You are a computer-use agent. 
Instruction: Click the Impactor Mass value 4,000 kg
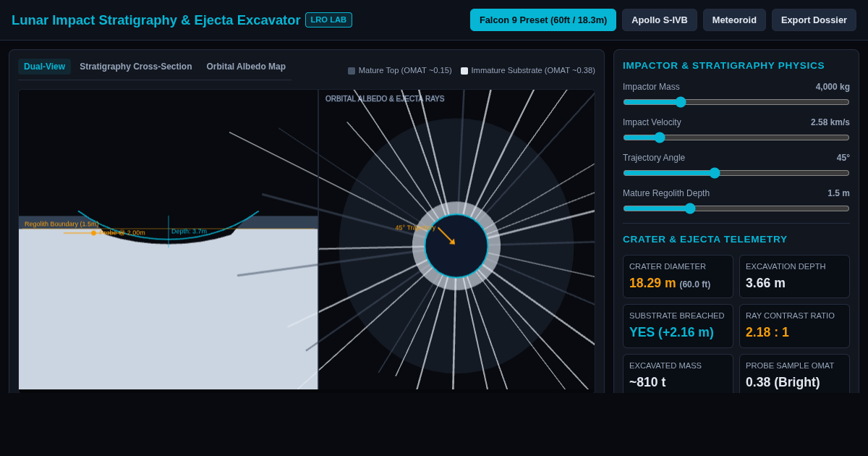pyautogui.click(x=833, y=87)
